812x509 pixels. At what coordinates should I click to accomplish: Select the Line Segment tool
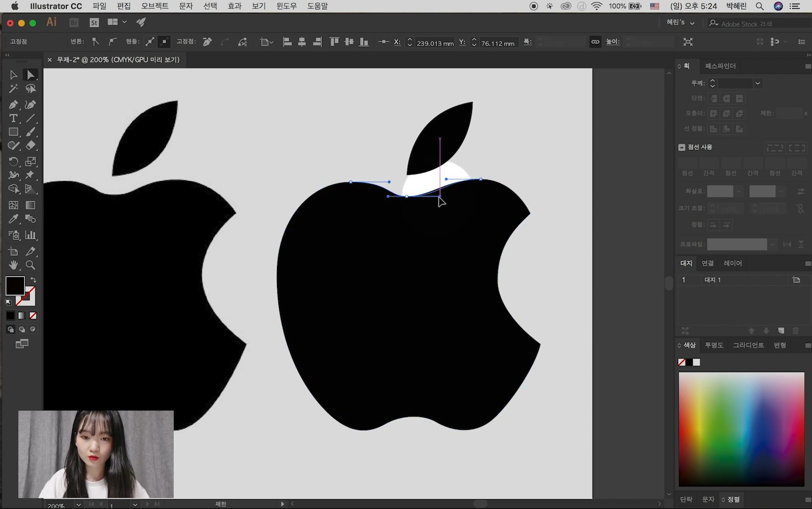(x=31, y=118)
